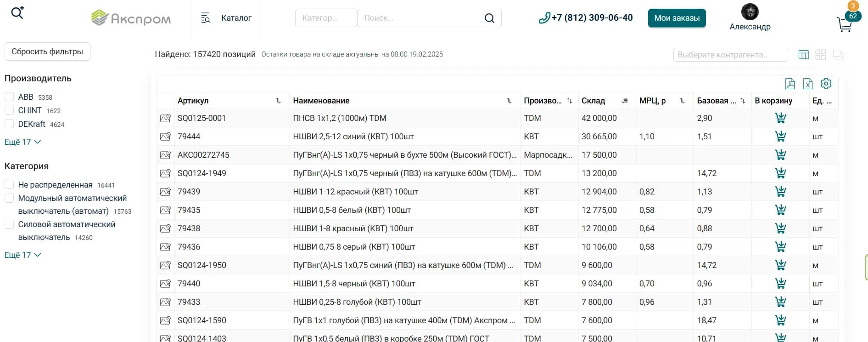Add ПНСВ 1х1,2 TDM to cart
The image size is (868, 342).
point(780,118)
